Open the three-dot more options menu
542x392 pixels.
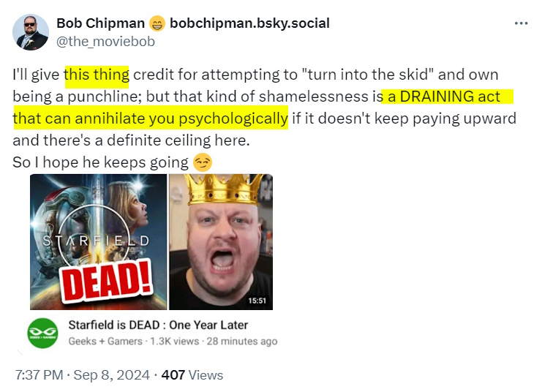521,23
